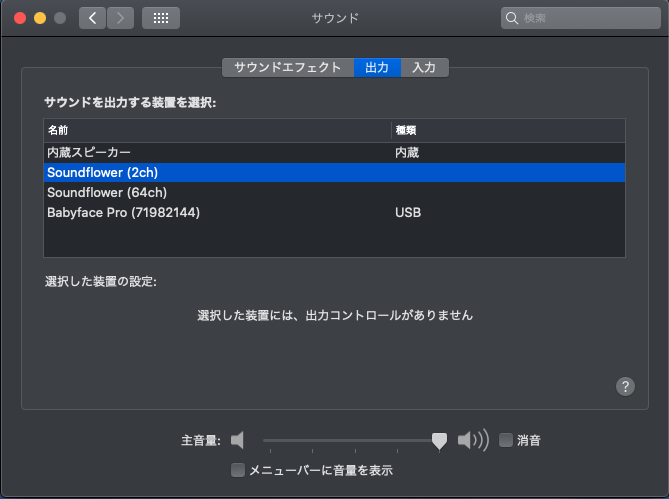Screen dimensions: 669x499
Task: Go forward with the right chevron button
Action: point(120,18)
